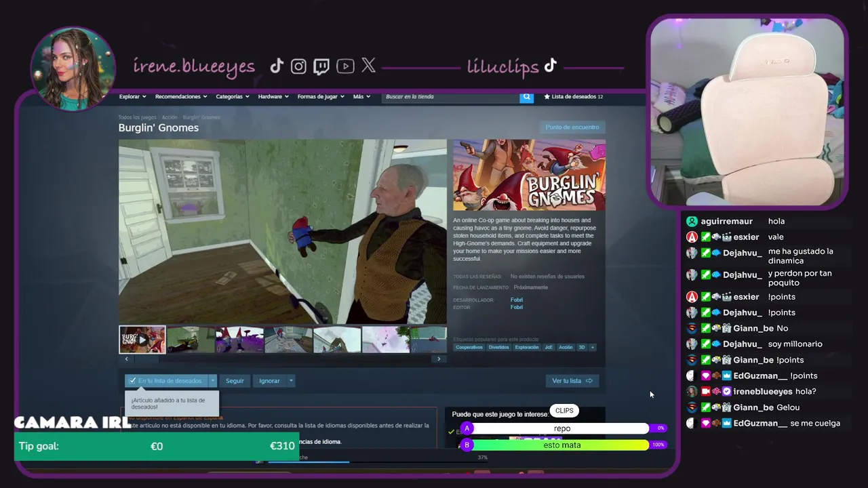Screen dimensions: 868x488
Task: Click the Ver tu lista button
Action: [572, 381]
